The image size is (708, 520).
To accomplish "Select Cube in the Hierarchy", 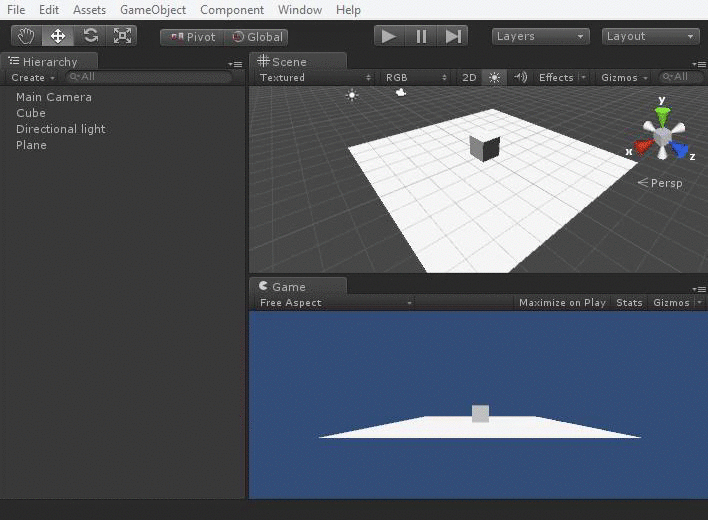I will click(x=31, y=113).
